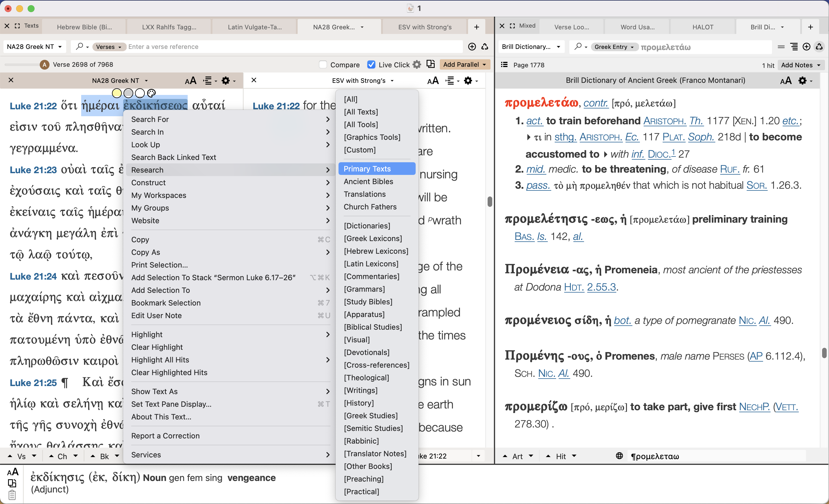Enable the Compare checkbox
This screenshot has width=829, height=504.
(323, 64)
